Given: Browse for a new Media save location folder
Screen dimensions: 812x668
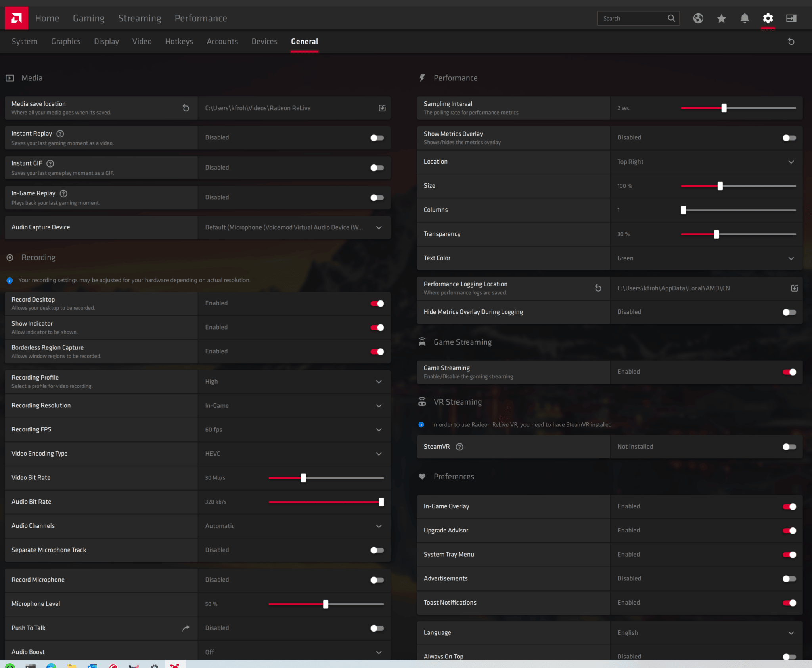Looking at the screenshot, I should point(382,108).
